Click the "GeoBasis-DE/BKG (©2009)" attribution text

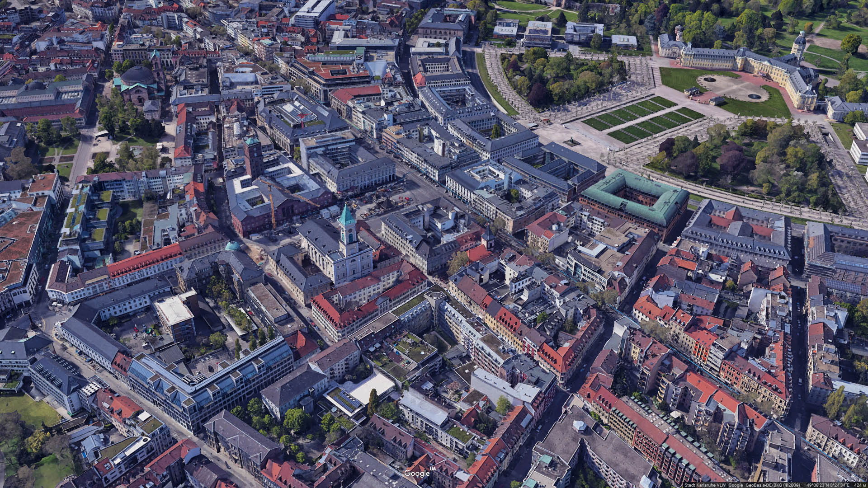click(773, 485)
